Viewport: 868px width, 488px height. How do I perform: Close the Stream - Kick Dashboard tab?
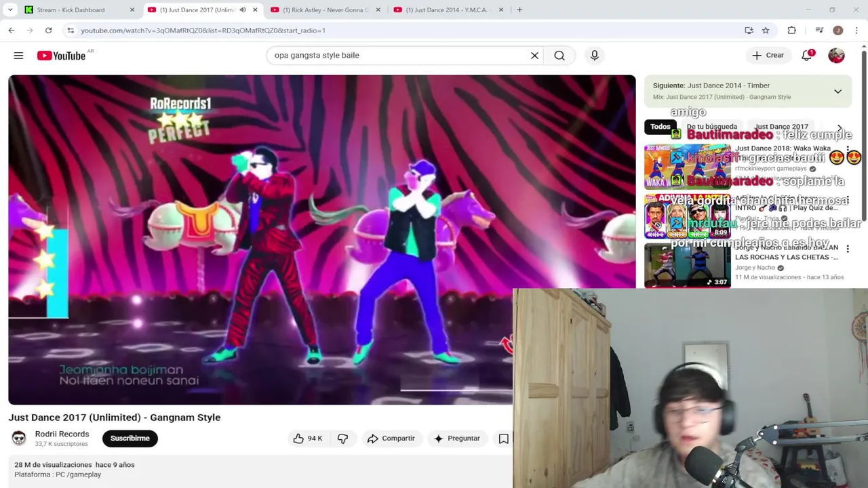point(132,9)
